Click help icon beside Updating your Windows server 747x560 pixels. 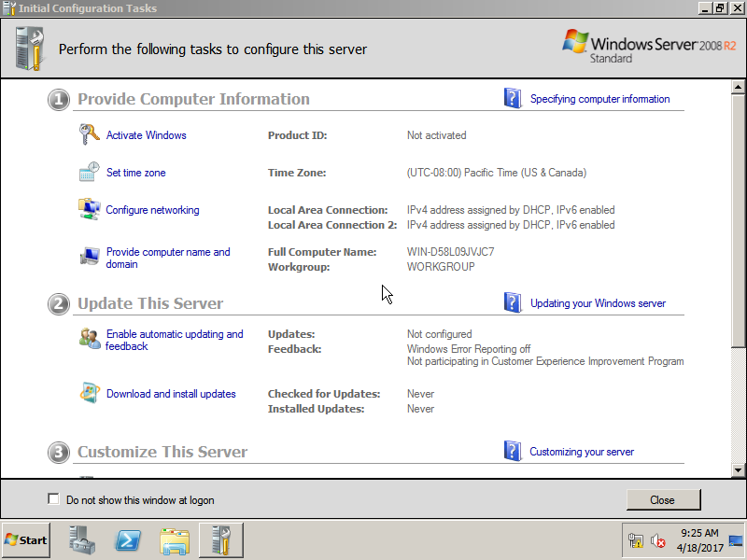513,302
